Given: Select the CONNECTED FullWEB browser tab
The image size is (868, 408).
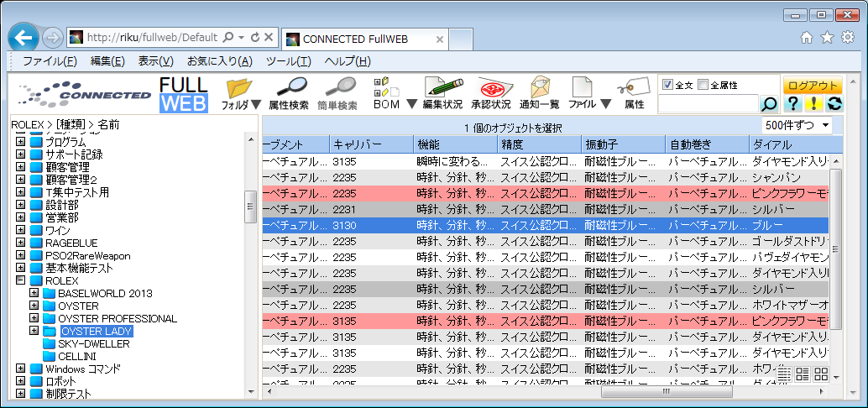Looking at the screenshot, I should (x=364, y=39).
